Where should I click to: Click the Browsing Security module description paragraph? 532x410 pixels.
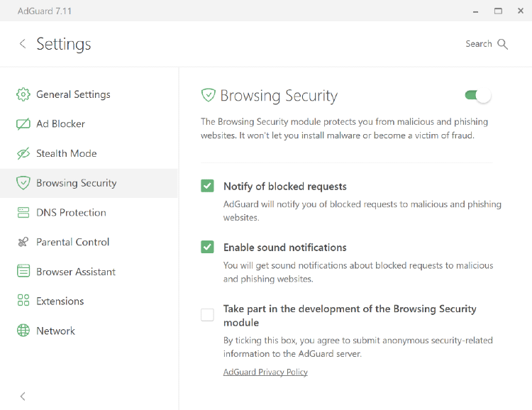(x=344, y=128)
